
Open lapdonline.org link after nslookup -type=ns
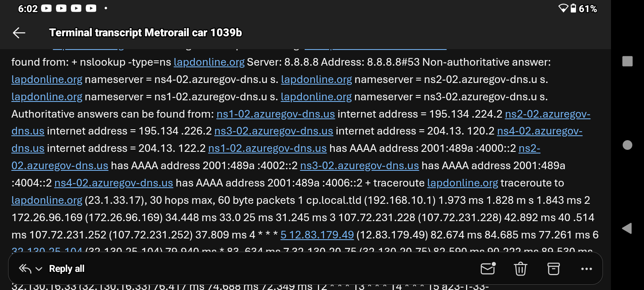(209, 62)
